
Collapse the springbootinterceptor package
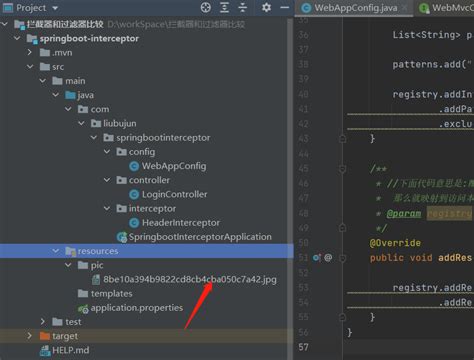pyautogui.click(x=94, y=137)
